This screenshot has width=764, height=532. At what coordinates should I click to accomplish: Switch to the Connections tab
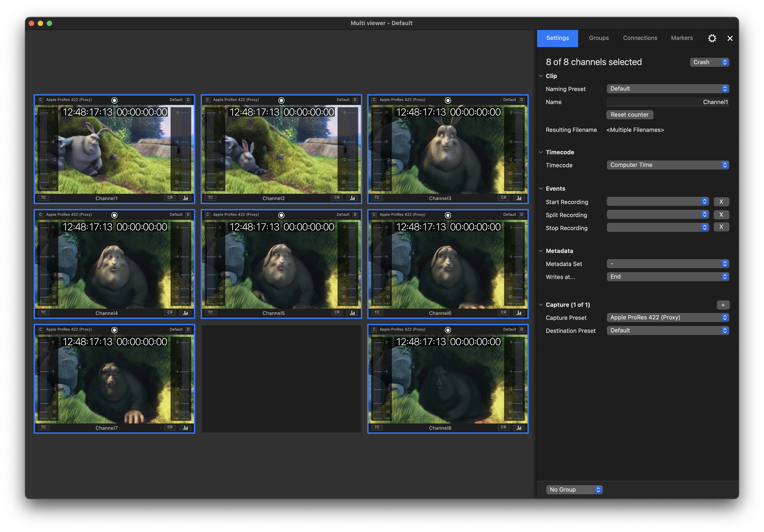tap(640, 38)
